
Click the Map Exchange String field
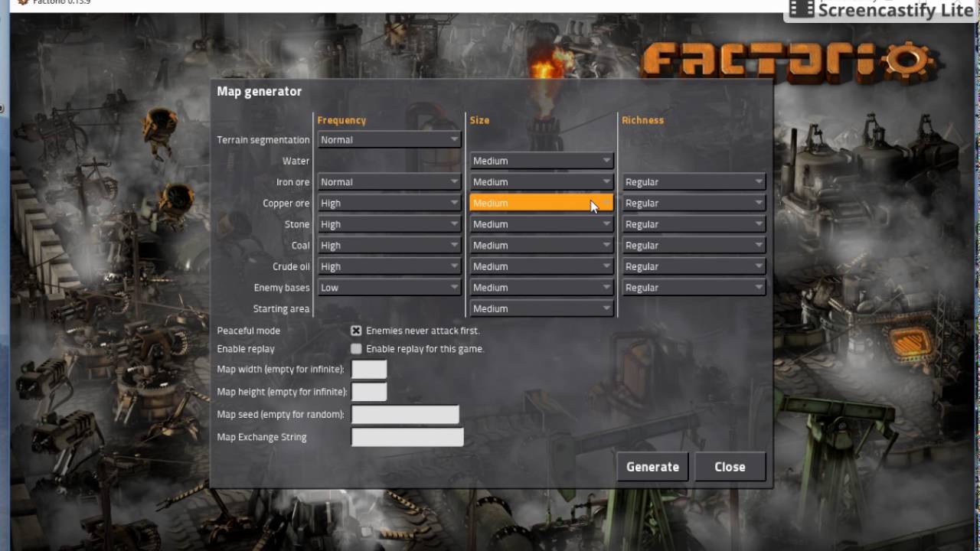coord(407,437)
